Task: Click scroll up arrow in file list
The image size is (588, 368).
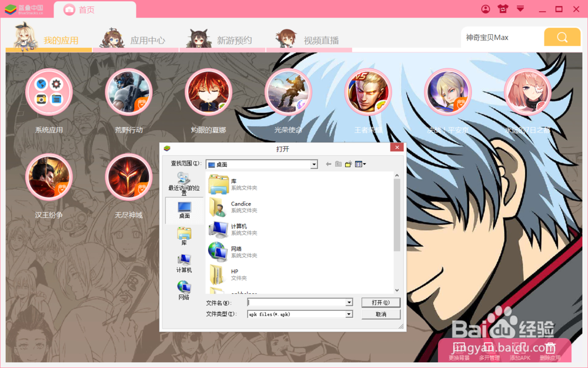Action: coord(397,175)
